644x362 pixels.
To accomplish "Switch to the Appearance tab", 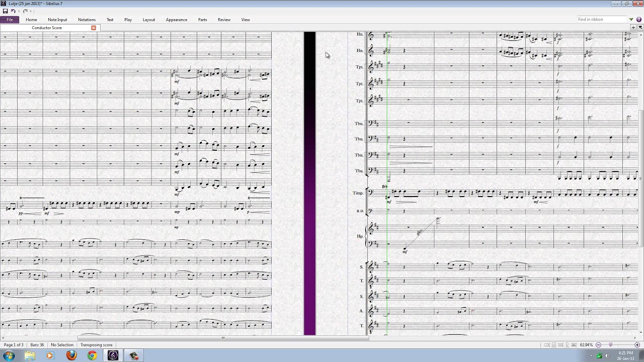I will (x=177, y=20).
